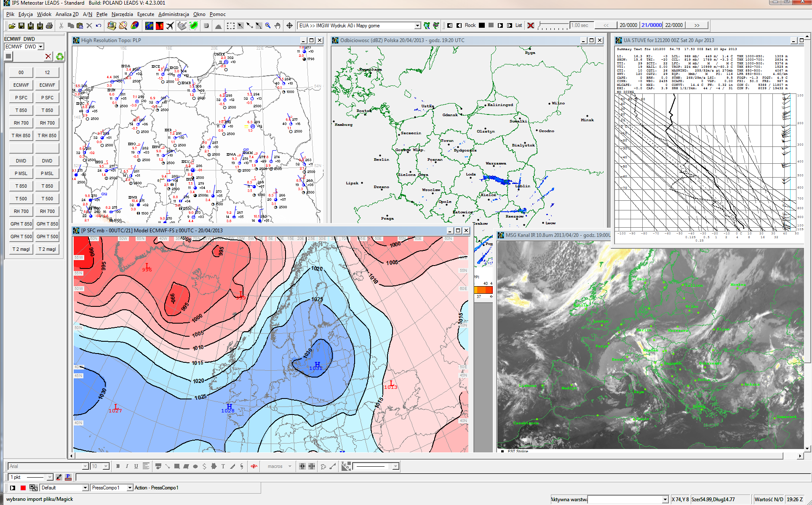Click the red front symbol icon
This screenshot has width=812, height=505.
(x=254, y=466)
